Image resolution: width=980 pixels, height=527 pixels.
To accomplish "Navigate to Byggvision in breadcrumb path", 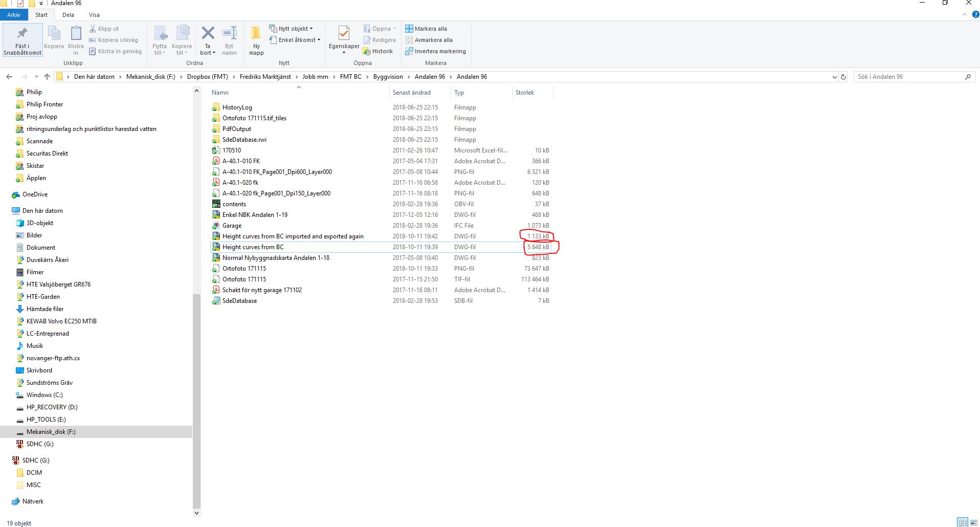I will [x=388, y=77].
